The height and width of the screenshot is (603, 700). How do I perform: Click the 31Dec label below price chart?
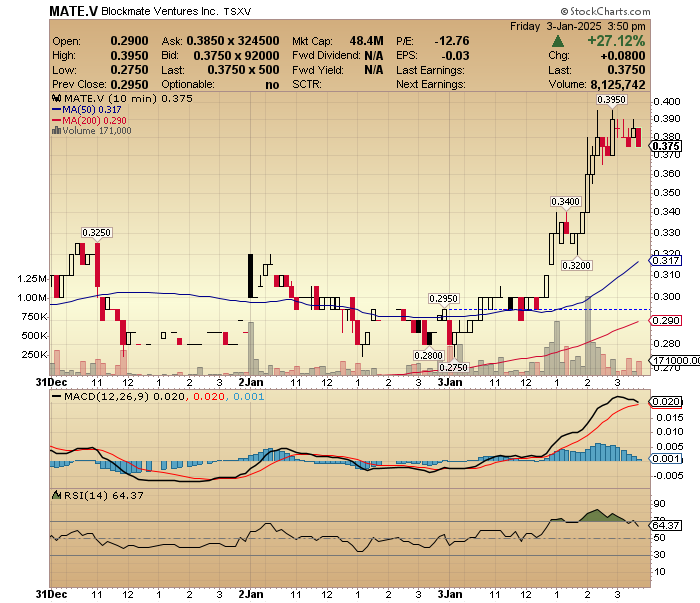point(52,383)
